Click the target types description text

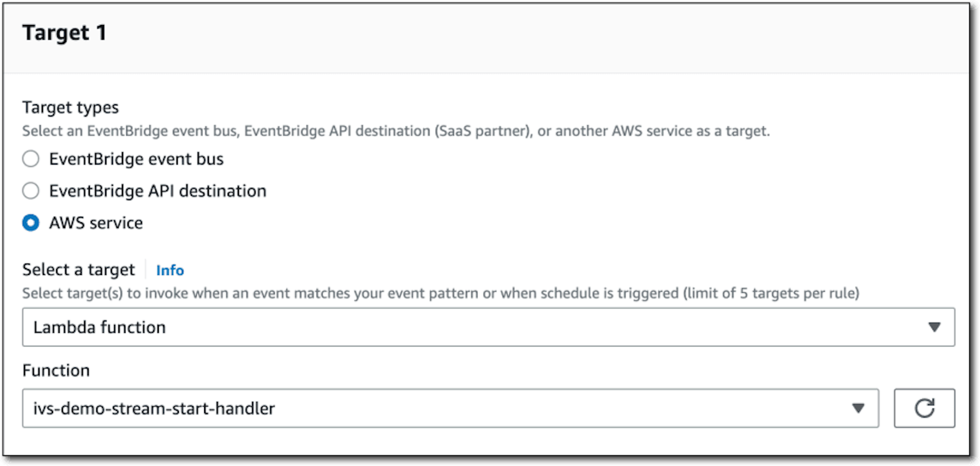click(x=396, y=131)
